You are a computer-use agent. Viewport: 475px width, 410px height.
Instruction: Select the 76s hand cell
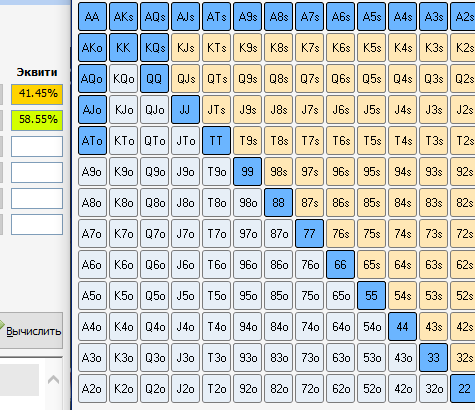(x=340, y=233)
